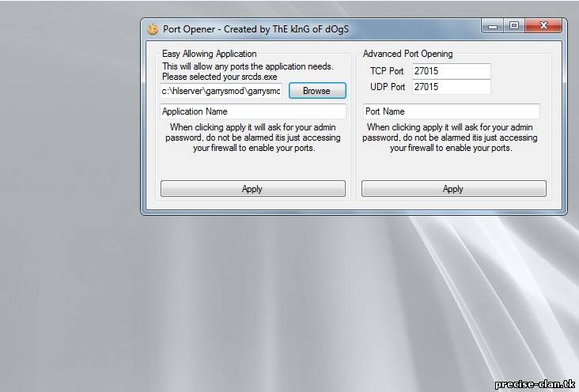This screenshot has width=579, height=392.
Task: Click into the TCP Port field
Action: (451, 71)
